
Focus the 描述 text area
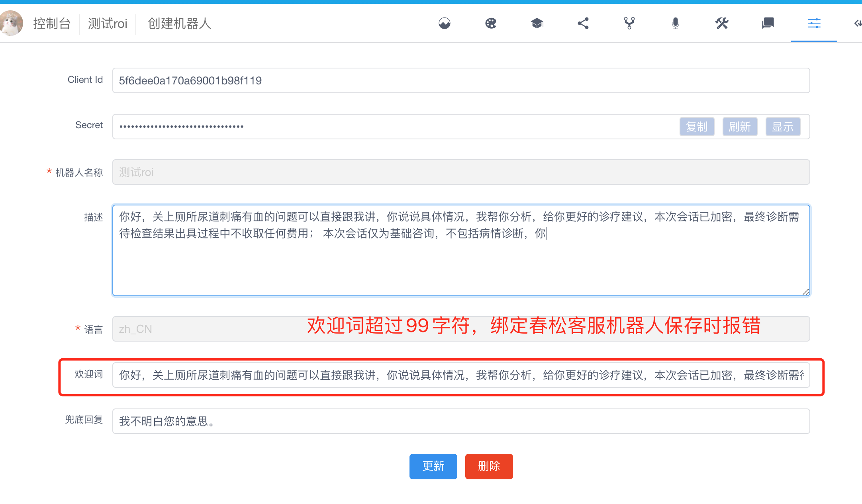pos(461,250)
